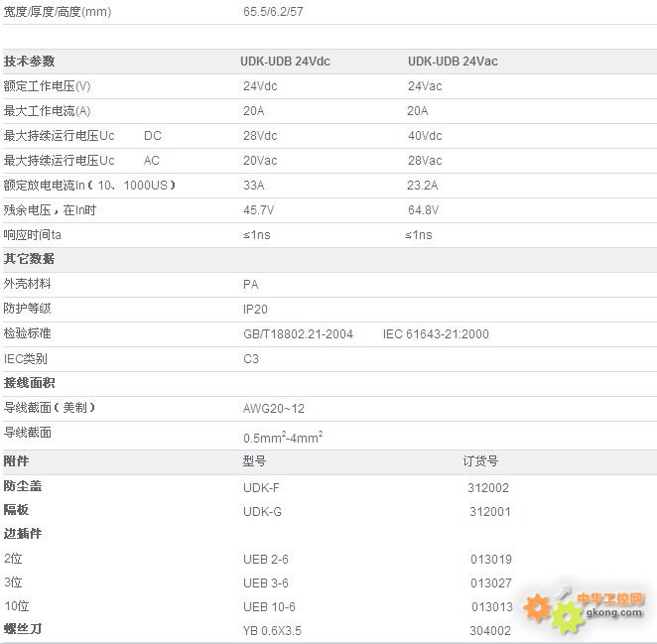The height and width of the screenshot is (644, 657).
Task: Click the 接线面积 section heading
Action: pos(30,382)
